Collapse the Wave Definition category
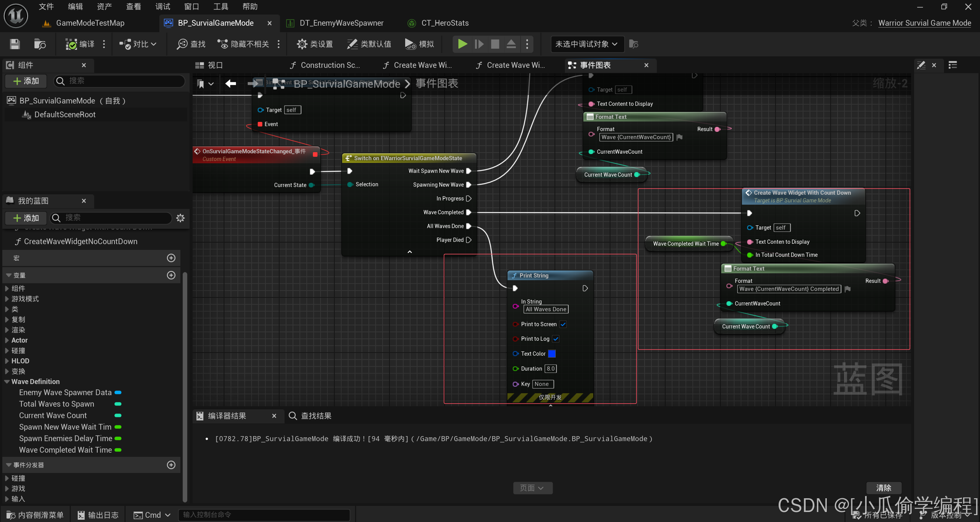Image resolution: width=980 pixels, height=522 pixels. coord(7,382)
